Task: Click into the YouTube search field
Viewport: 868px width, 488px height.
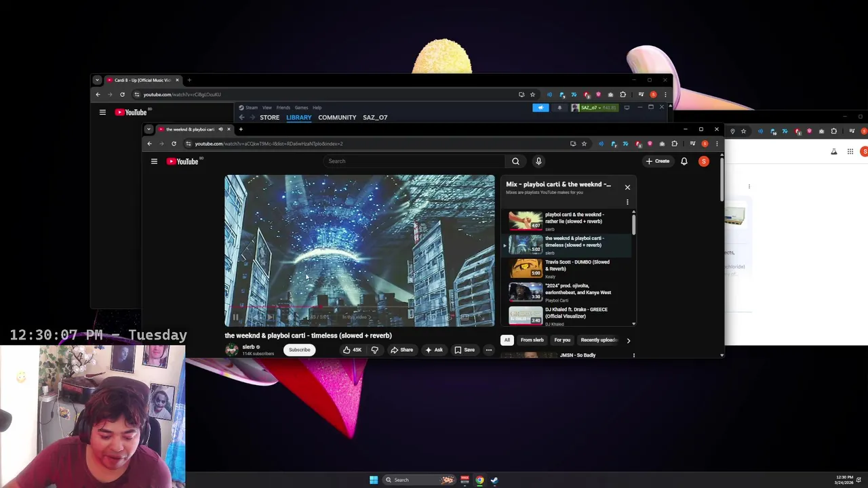Action: [414, 161]
